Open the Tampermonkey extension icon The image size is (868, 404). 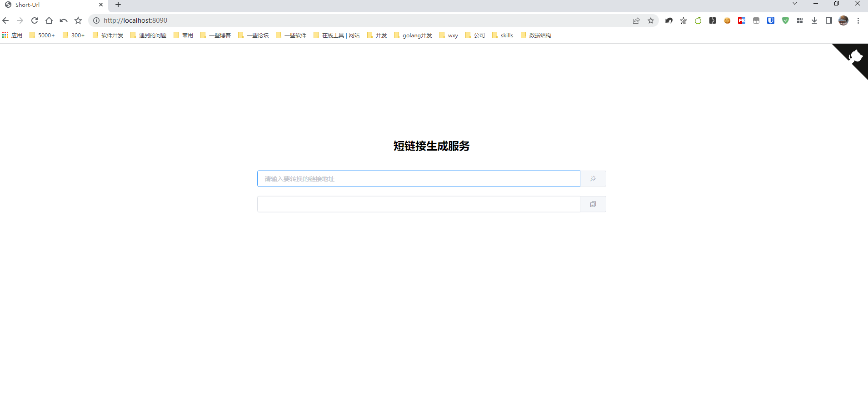(756, 20)
